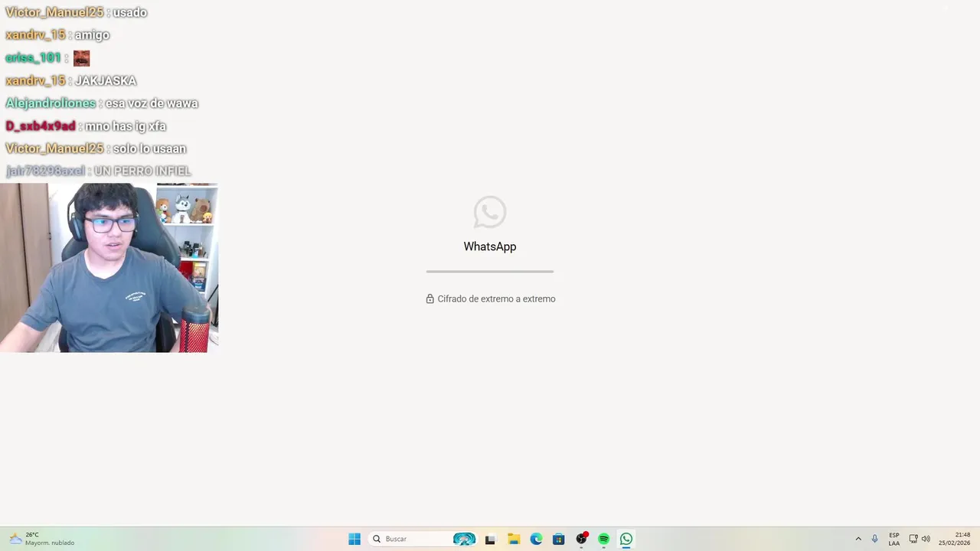Click the text 'Cifrado de extremo a extremo'
980x551 pixels.
[x=496, y=299]
